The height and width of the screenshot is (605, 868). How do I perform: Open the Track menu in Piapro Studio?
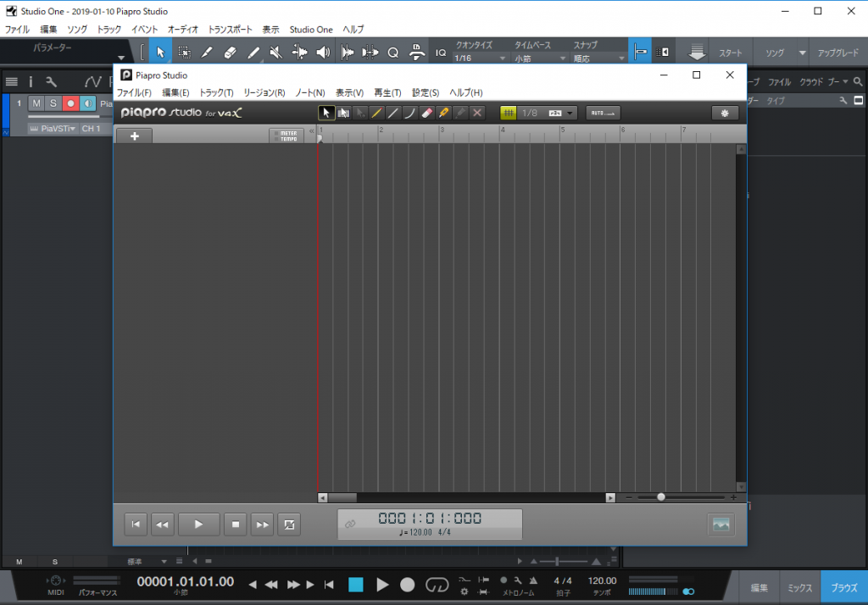215,92
